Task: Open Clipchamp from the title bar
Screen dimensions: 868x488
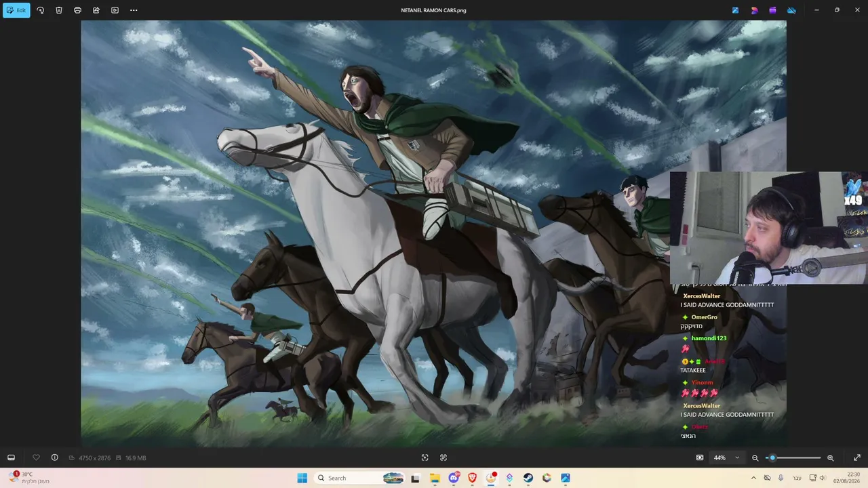Action: point(772,10)
